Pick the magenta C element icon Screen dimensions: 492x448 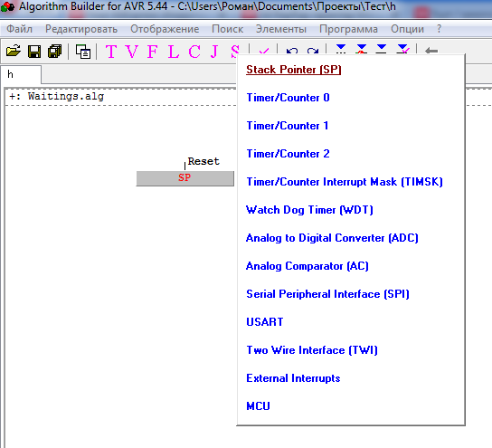tap(194, 52)
